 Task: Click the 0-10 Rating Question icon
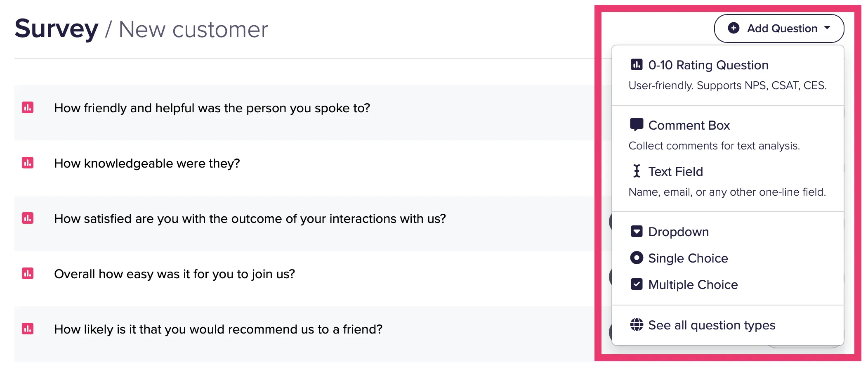point(636,64)
